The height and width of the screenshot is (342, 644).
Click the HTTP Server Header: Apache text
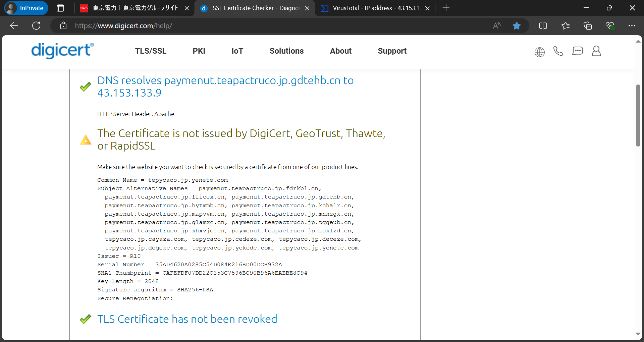click(136, 114)
